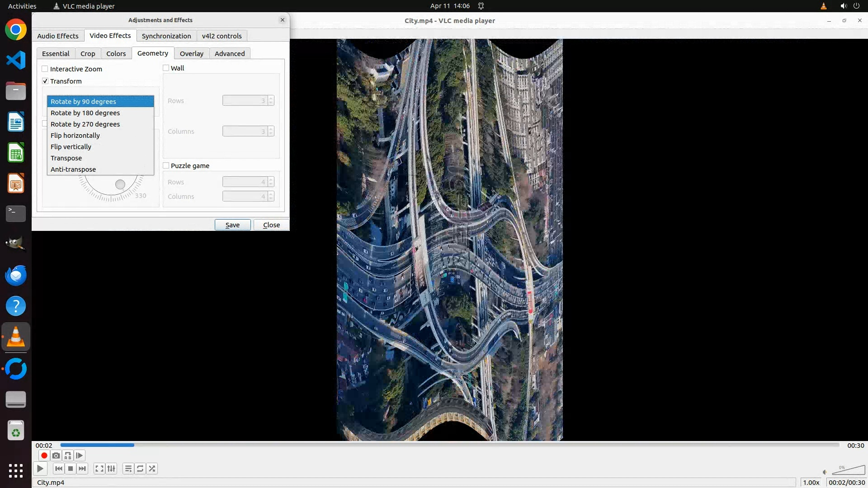868x488 pixels.
Task: Click the Save button
Action: pyautogui.click(x=232, y=225)
